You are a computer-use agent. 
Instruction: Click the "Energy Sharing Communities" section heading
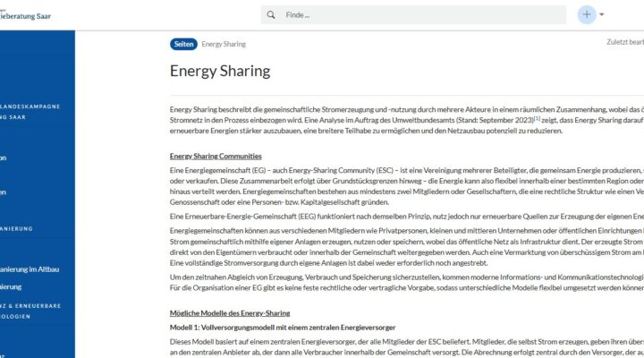pyautogui.click(x=216, y=156)
